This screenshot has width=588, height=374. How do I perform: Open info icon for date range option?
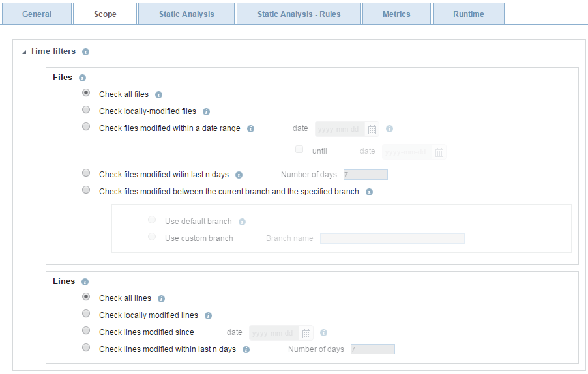[250, 129]
